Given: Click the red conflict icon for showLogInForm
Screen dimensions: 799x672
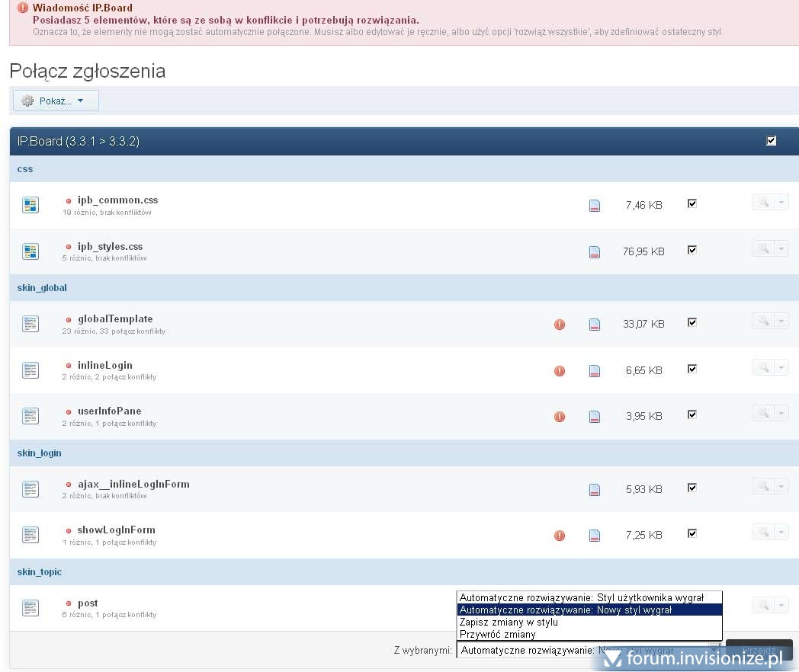Looking at the screenshot, I should [560, 536].
